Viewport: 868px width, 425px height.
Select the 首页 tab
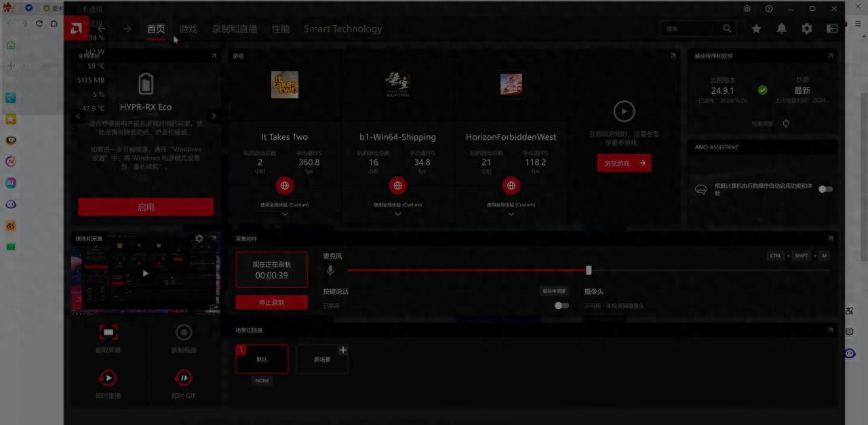[x=156, y=29]
